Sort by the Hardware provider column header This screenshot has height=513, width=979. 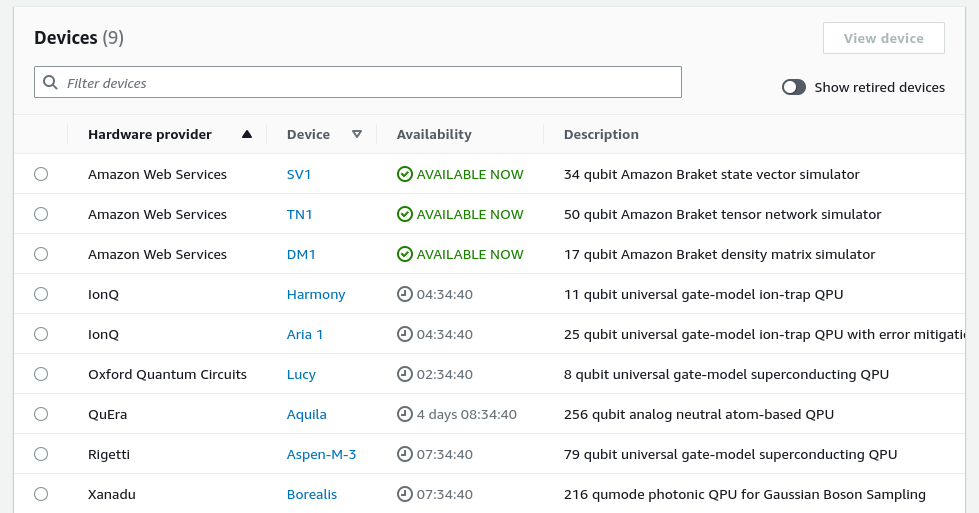click(150, 134)
